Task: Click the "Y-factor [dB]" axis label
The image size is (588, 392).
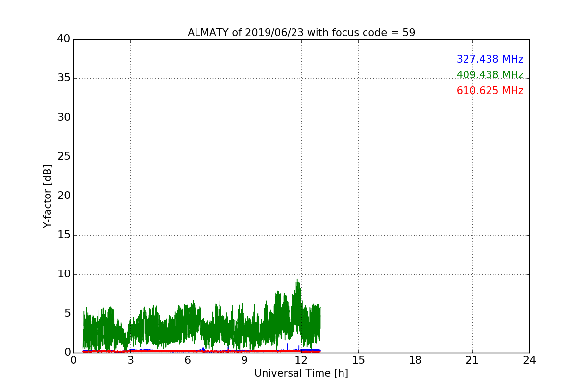Action: (48, 196)
